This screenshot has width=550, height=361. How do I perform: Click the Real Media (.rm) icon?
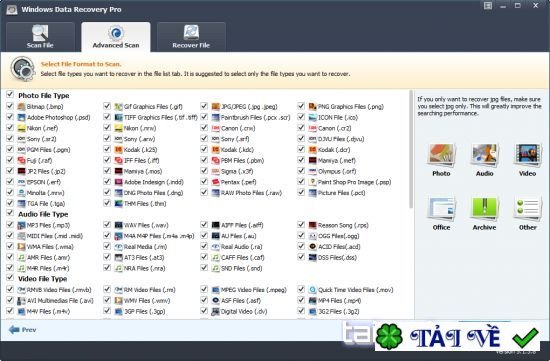[x=119, y=247]
